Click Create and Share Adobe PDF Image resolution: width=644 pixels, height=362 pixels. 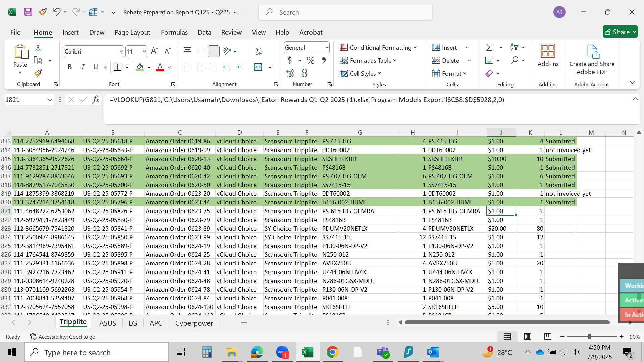tap(592, 60)
